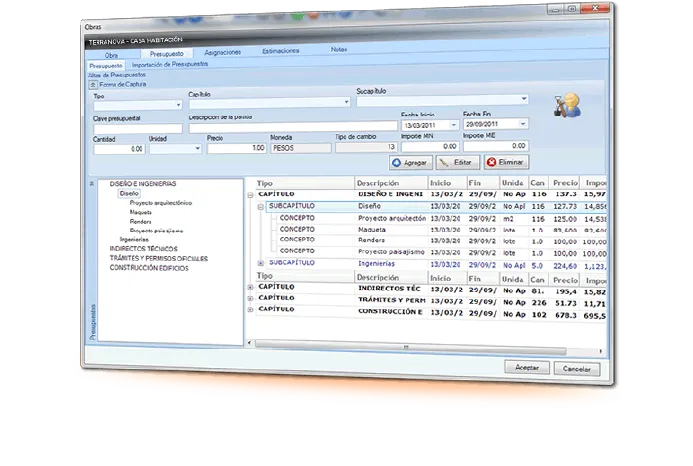693x466 pixels.
Task: Click the Precio input field
Action: tap(236, 148)
